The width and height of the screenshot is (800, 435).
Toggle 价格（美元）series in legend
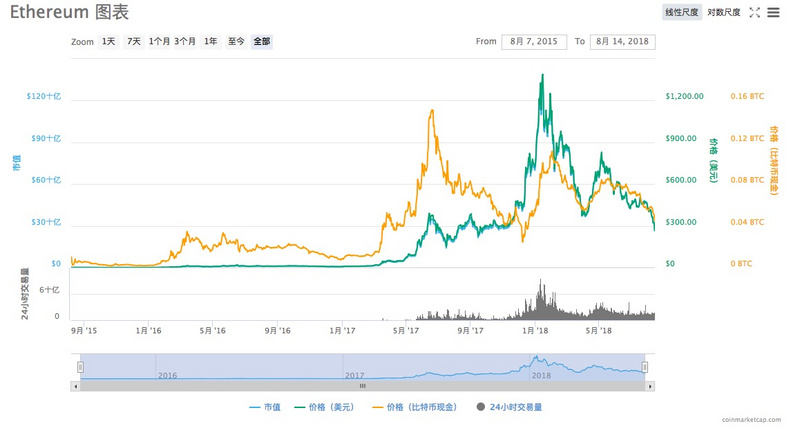[x=324, y=407]
